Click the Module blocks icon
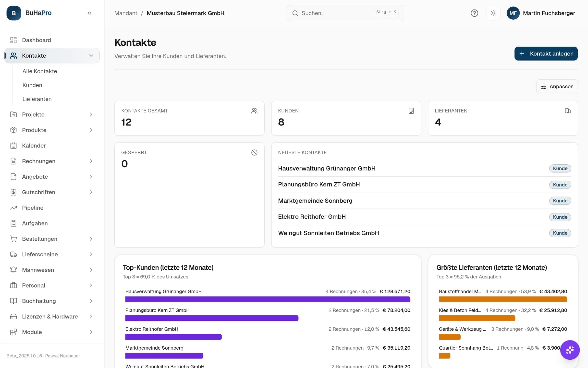This screenshot has width=588, height=368. coord(13,332)
